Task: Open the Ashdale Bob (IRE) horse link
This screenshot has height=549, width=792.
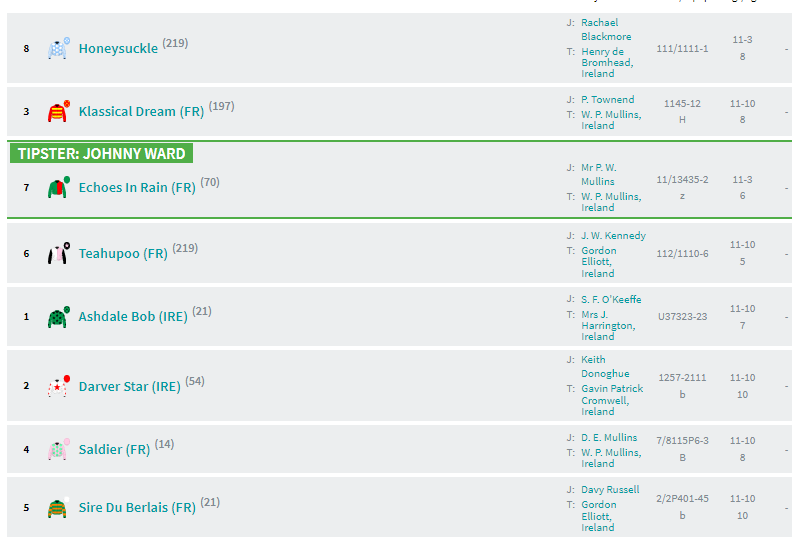Action: [133, 317]
